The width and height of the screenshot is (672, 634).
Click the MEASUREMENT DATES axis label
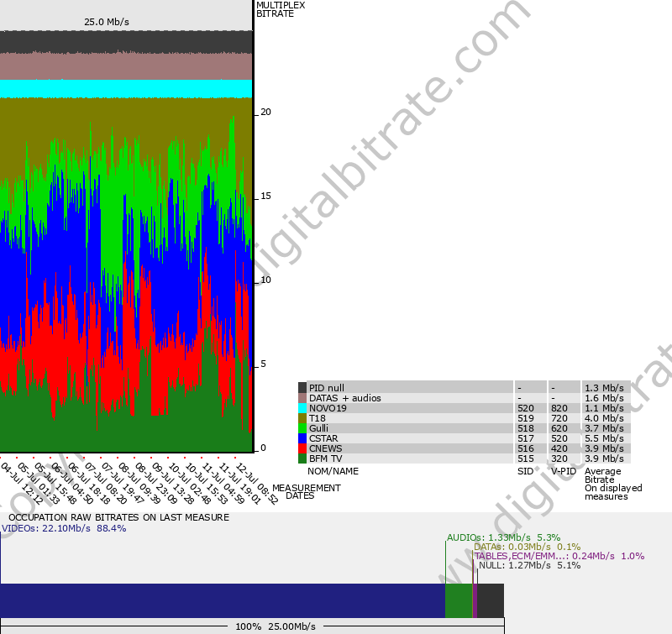[307, 492]
